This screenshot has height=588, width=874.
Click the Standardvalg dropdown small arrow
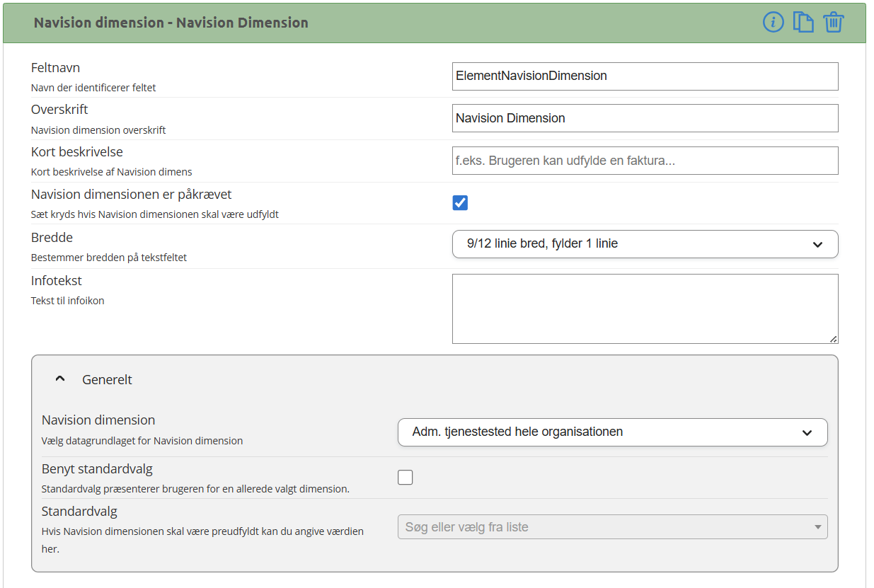pos(818,527)
